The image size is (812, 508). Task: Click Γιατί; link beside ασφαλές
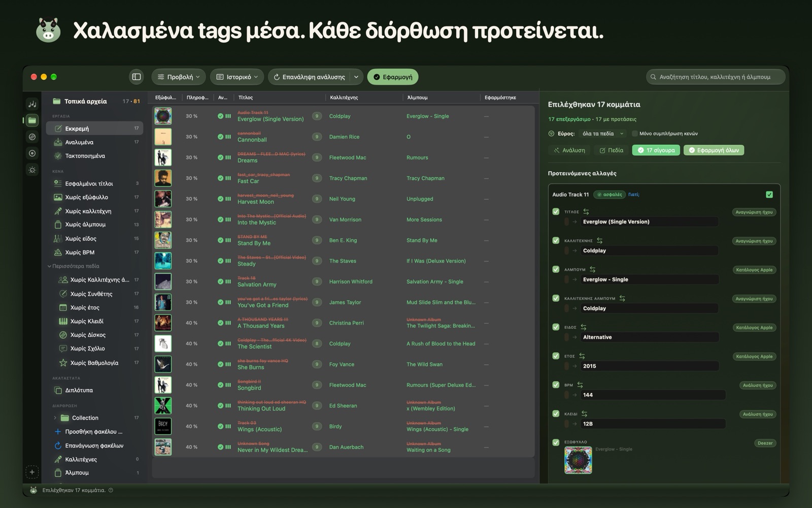click(634, 195)
